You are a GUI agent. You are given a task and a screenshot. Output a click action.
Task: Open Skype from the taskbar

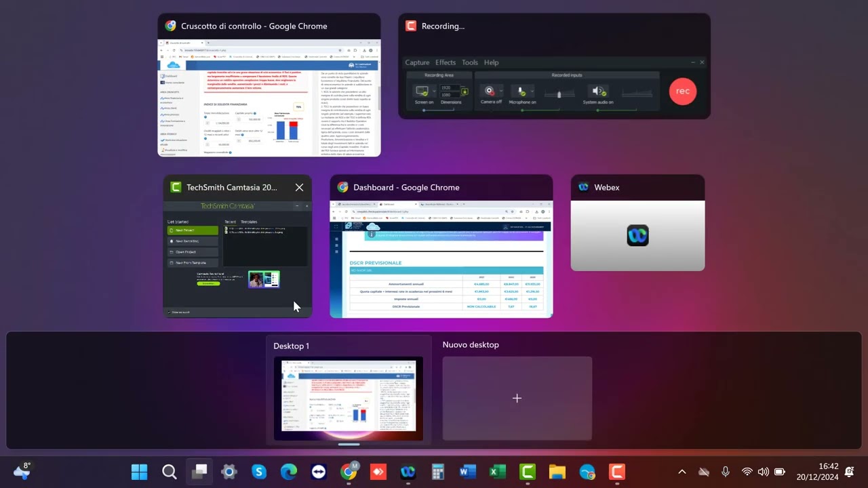[259, 472]
